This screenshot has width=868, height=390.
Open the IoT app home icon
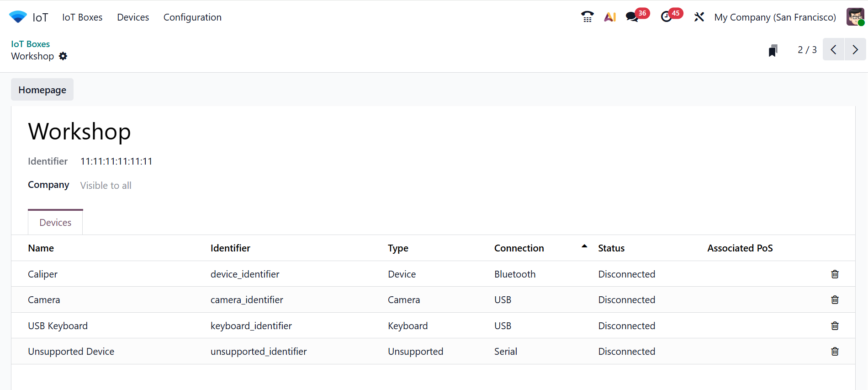click(x=18, y=17)
